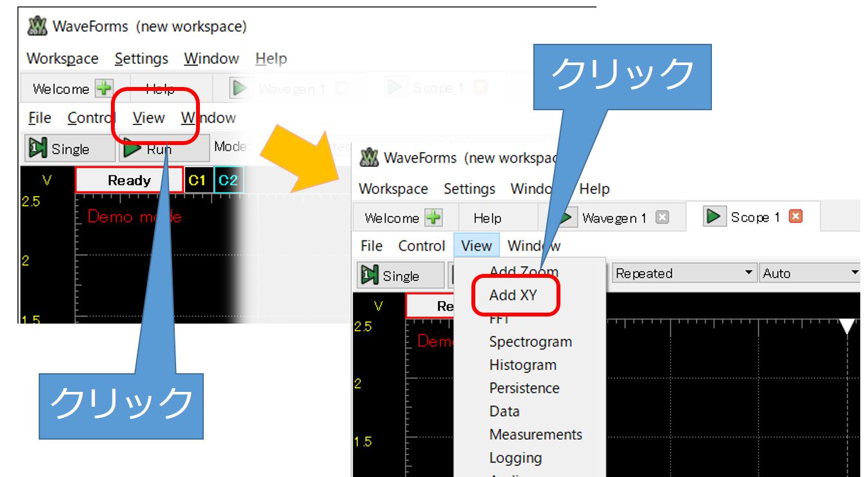
Task: Open the Data view menu entry
Action: click(504, 411)
